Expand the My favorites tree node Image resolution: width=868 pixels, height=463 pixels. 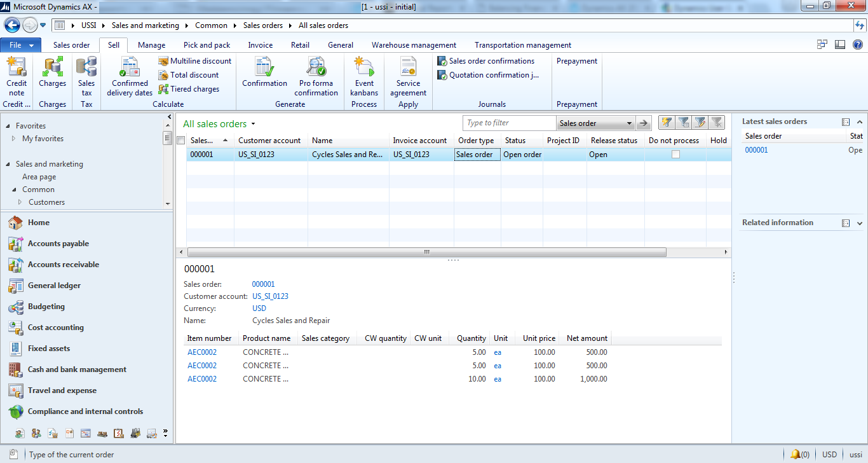click(x=14, y=139)
